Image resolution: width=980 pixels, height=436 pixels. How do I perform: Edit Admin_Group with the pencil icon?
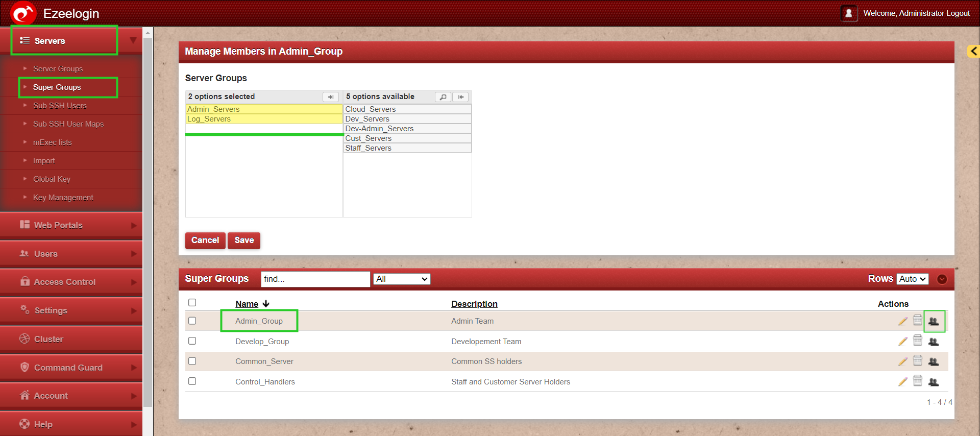(x=903, y=321)
